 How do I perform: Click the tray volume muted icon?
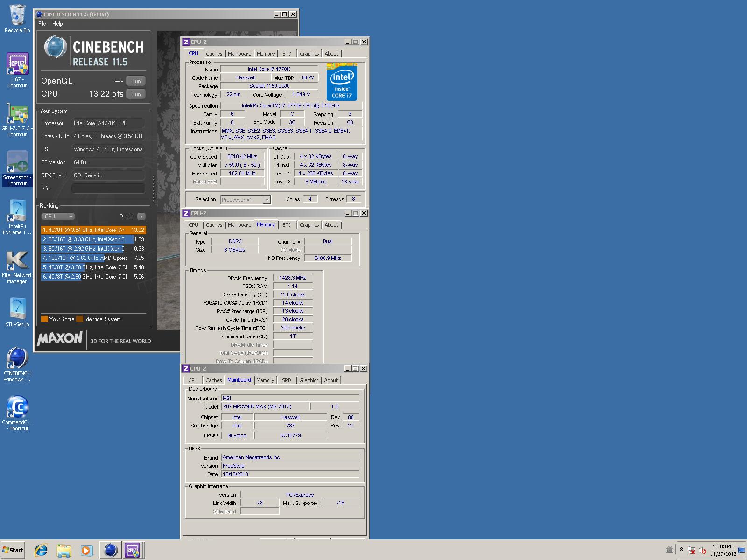point(703,551)
